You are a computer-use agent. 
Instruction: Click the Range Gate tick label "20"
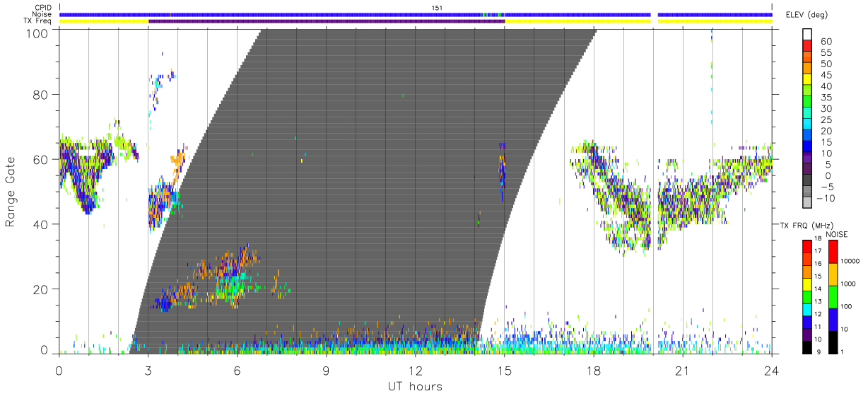(42, 289)
